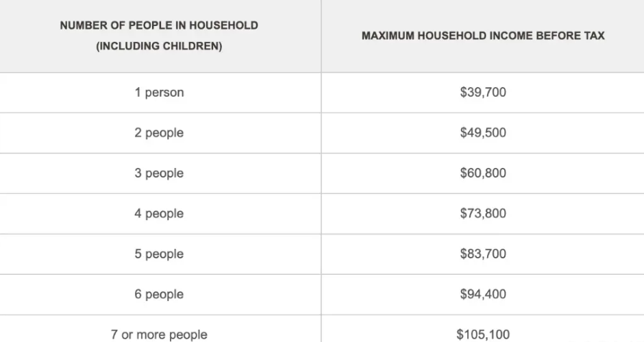Image resolution: width=644 pixels, height=342 pixels.
Task: Click the $49,500 income value
Action: tap(483, 132)
